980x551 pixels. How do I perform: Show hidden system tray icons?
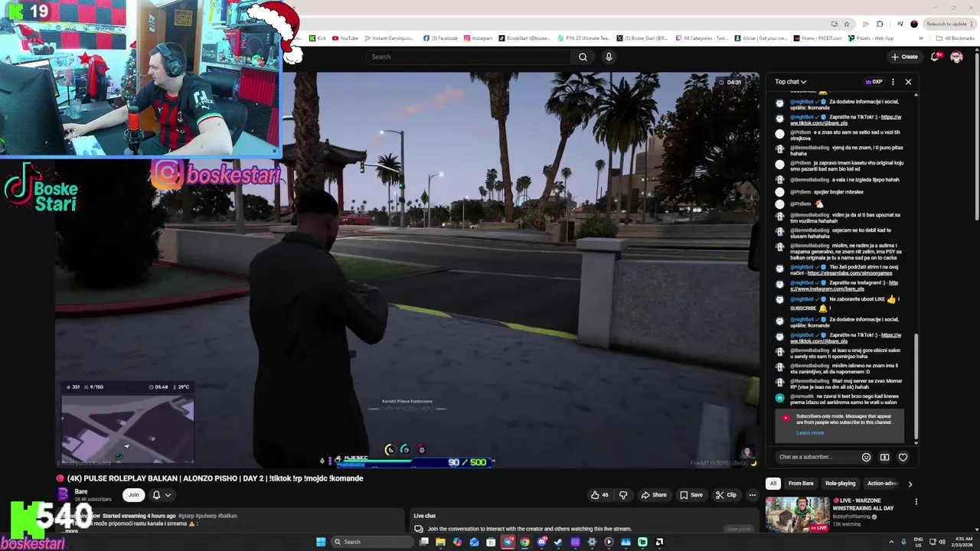891,542
